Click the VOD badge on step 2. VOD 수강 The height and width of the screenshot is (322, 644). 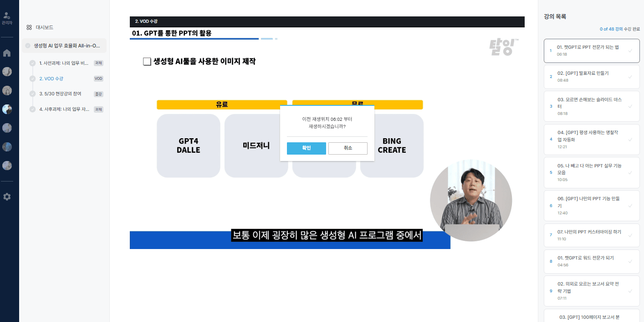tap(98, 78)
